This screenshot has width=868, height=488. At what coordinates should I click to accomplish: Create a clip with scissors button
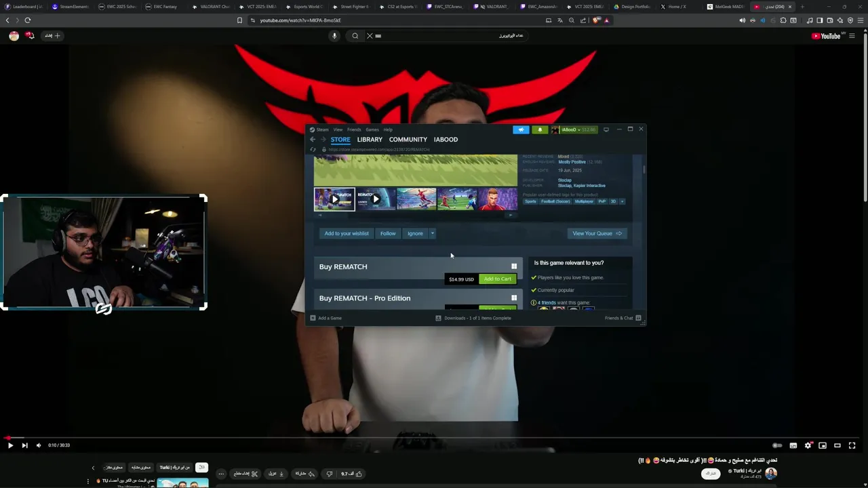[245, 474]
